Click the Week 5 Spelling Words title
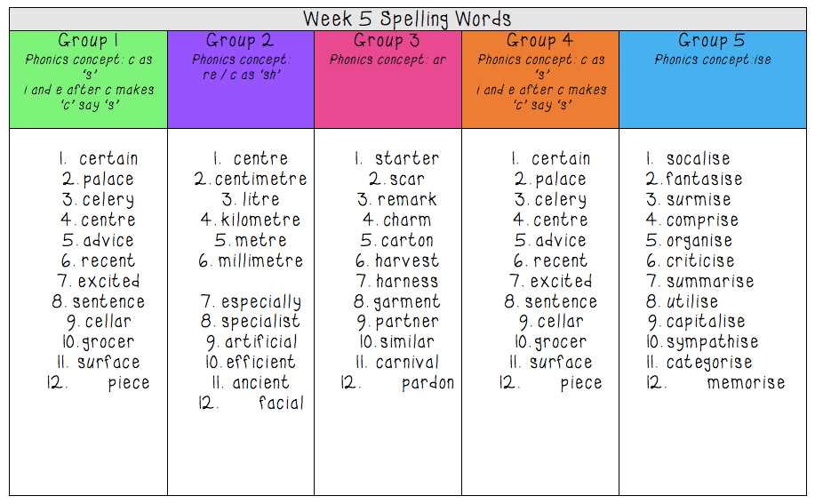This screenshot has height=504, width=815. click(x=407, y=19)
